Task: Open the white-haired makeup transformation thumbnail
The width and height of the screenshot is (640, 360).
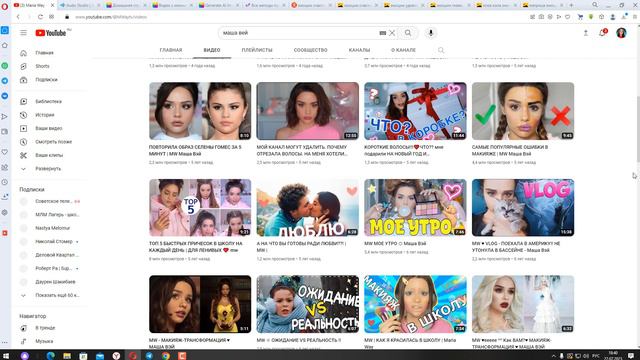Action: [x=523, y=304]
